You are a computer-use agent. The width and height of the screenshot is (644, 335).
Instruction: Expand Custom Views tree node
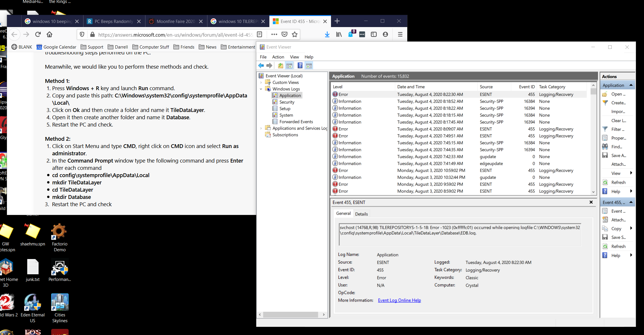[261, 83]
